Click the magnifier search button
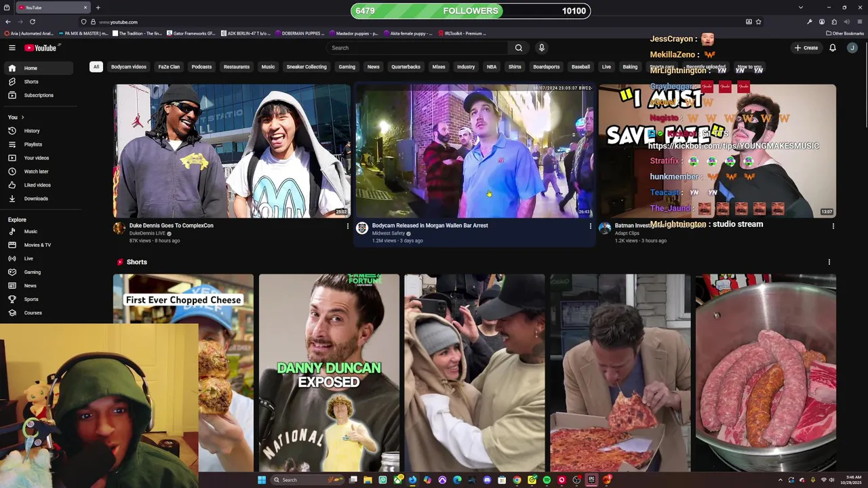This screenshot has height=488, width=868. (519, 47)
